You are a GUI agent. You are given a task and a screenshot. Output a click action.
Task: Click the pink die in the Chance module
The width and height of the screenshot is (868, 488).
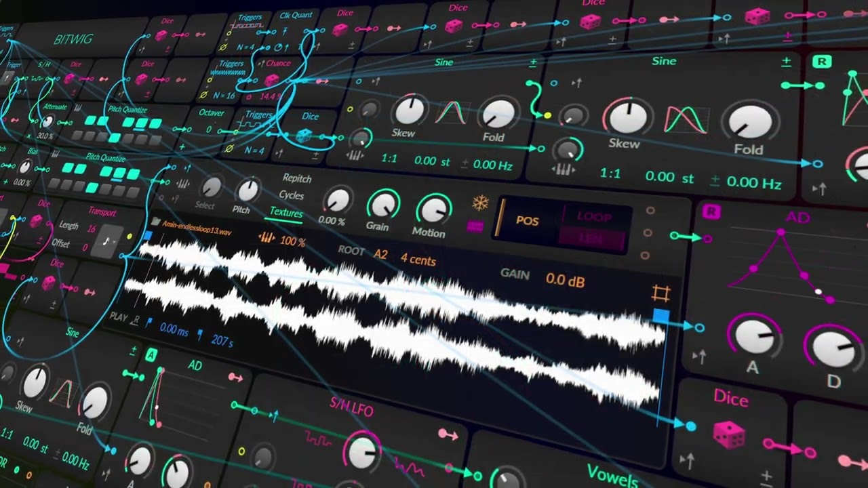pos(272,81)
